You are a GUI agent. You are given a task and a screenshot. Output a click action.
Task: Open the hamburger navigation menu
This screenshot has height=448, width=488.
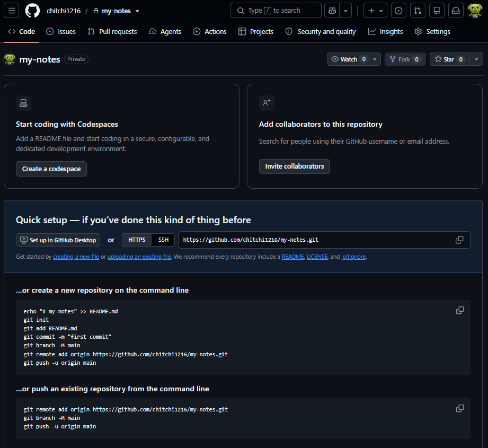[12, 11]
